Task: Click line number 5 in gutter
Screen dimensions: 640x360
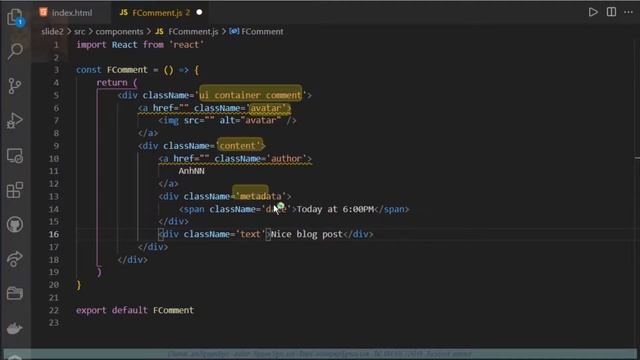Action: pyautogui.click(x=56, y=96)
